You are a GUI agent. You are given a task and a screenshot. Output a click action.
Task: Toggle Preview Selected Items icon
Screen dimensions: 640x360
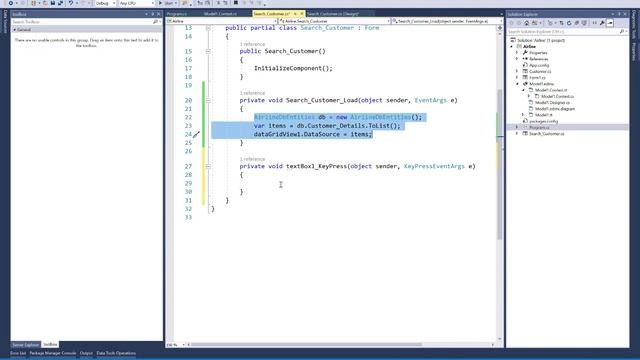click(x=610, y=23)
